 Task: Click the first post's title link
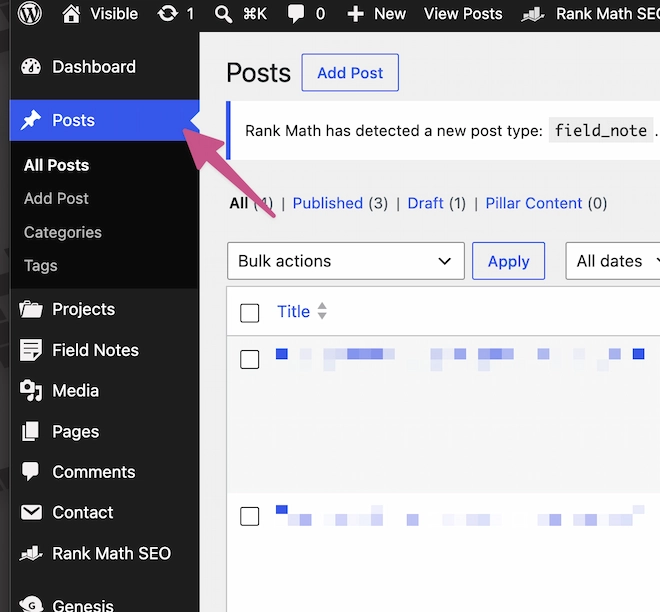click(460, 359)
